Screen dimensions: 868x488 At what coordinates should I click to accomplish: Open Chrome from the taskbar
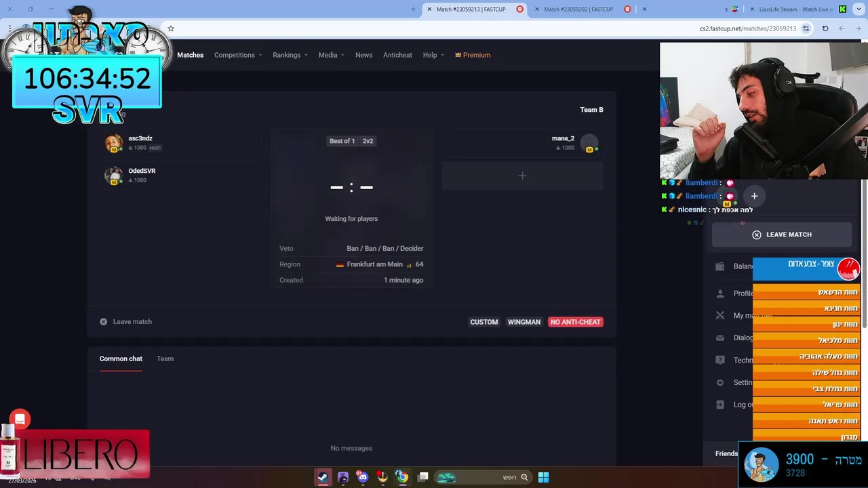tap(402, 477)
